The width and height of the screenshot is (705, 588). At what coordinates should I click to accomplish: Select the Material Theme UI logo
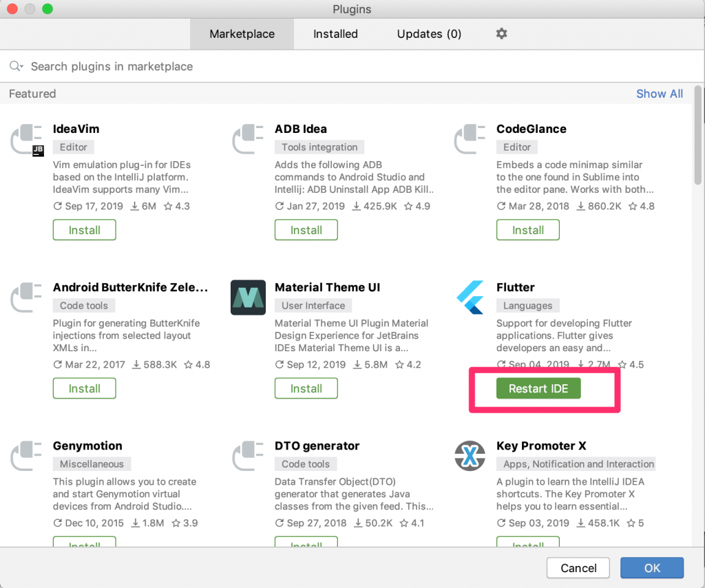[x=248, y=297]
